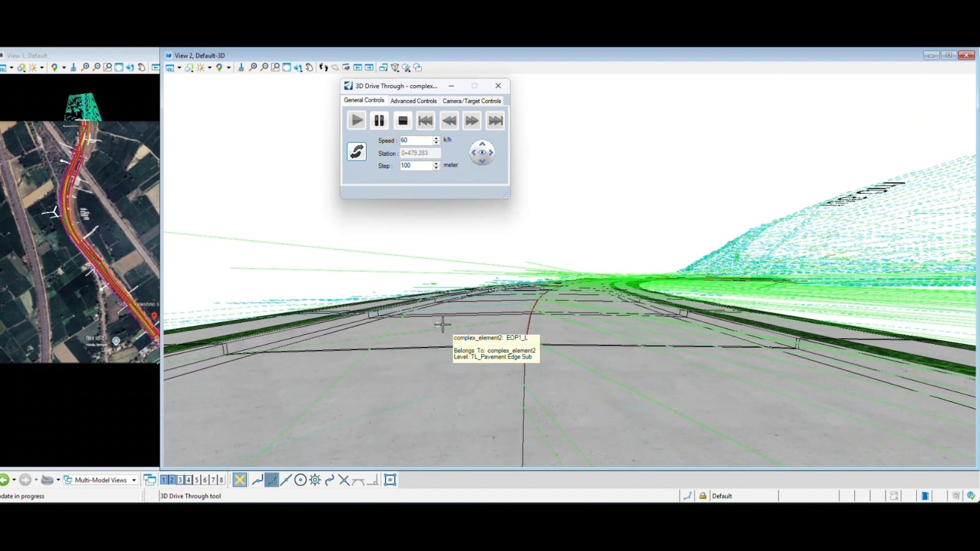Expand View 2 map pin dropdown arrow
980x551 pixels.
coord(229,68)
